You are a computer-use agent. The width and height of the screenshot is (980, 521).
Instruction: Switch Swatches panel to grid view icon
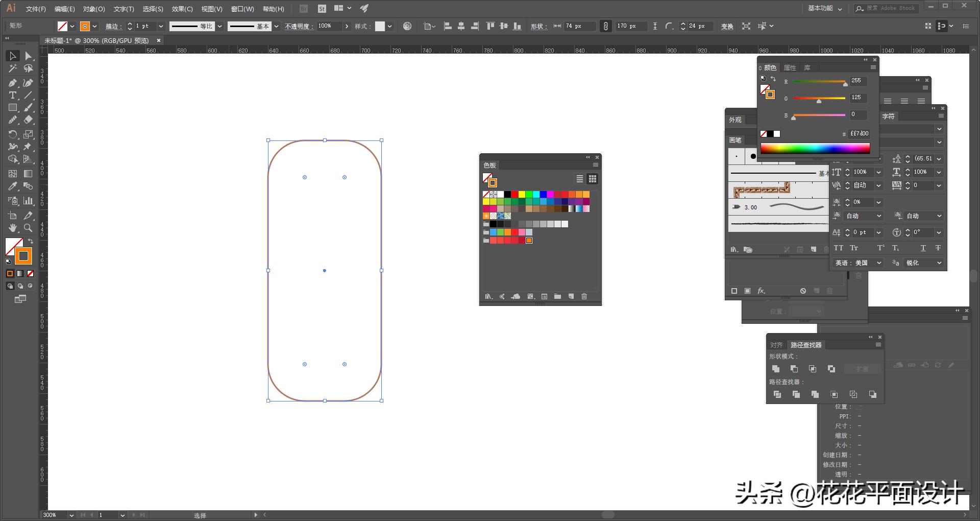593,179
